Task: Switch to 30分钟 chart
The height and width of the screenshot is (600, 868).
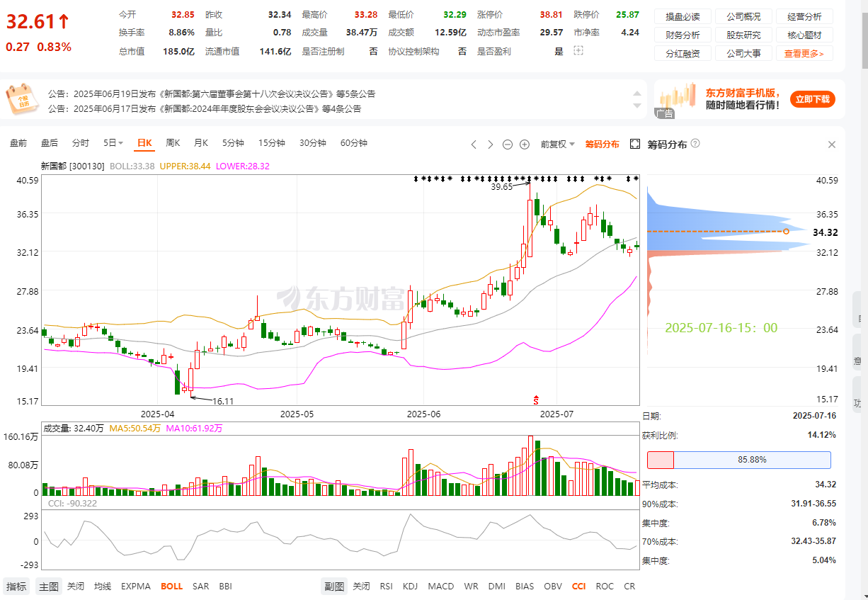Action: [x=312, y=143]
